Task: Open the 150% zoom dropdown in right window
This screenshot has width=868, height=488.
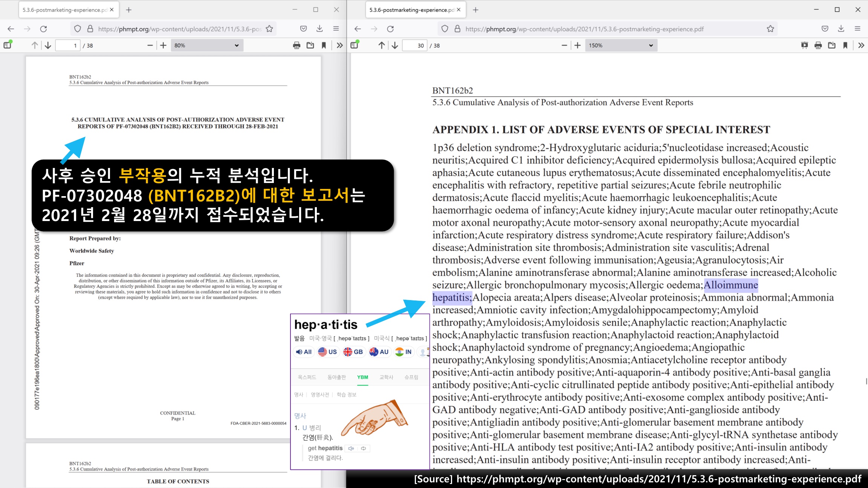Action: click(621, 45)
